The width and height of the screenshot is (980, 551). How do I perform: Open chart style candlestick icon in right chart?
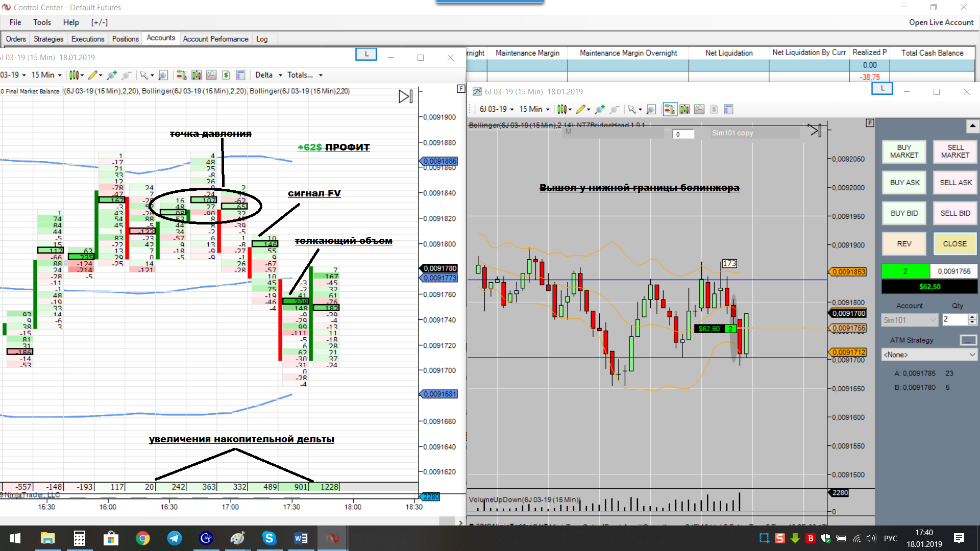coord(561,109)
